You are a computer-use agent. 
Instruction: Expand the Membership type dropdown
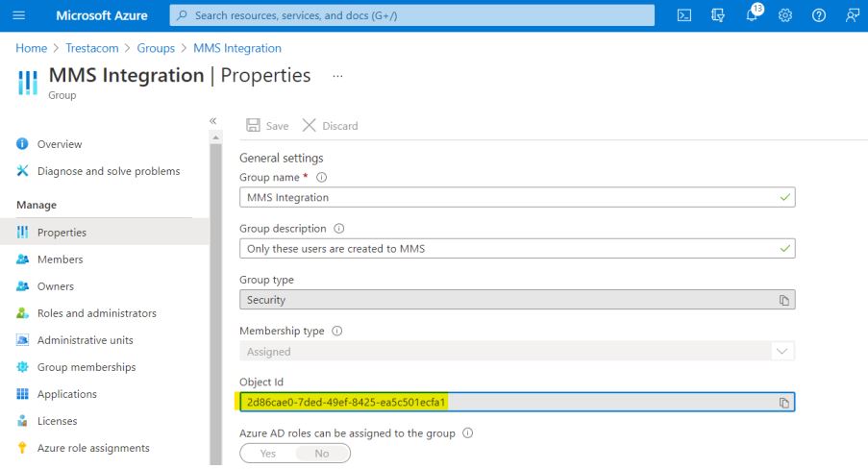pos(781,351)
